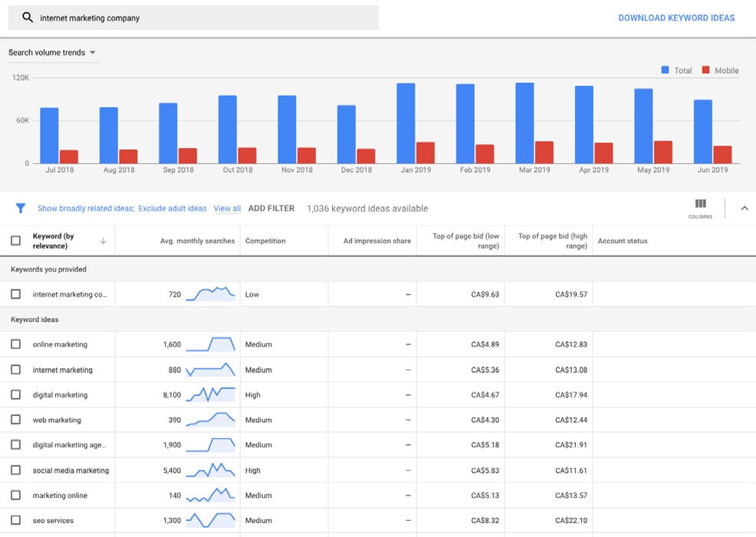Image resolution: width=756 pixels, height=537 pixels.
Task: Click Download Keyword Ideas
Action: [676, 18]
